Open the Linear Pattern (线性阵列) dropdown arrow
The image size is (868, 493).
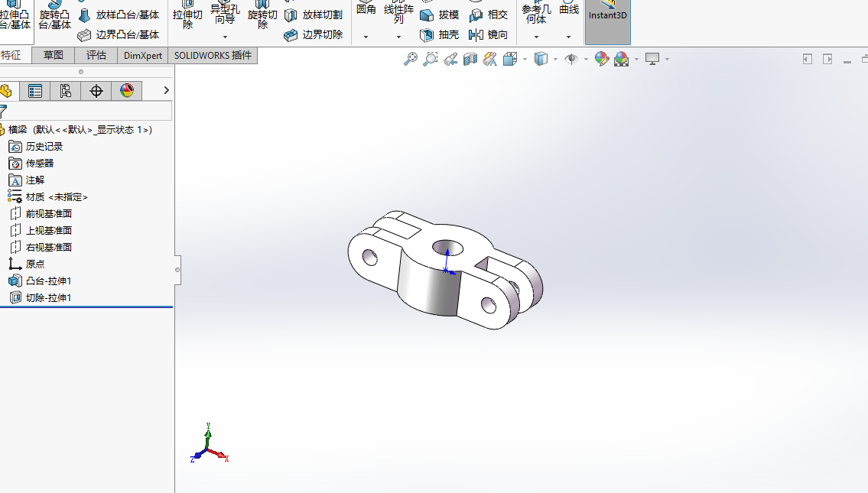[x=398, y=37]
